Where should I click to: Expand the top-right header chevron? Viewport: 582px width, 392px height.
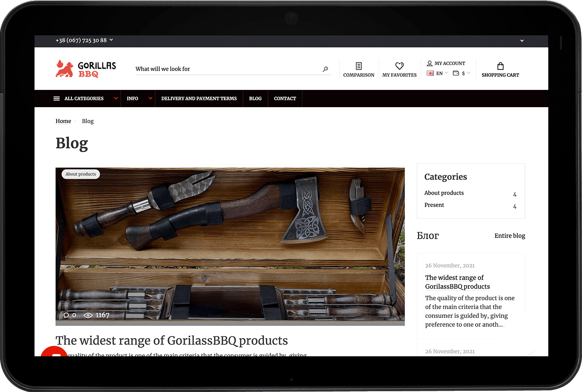click(x=522, y=41)
